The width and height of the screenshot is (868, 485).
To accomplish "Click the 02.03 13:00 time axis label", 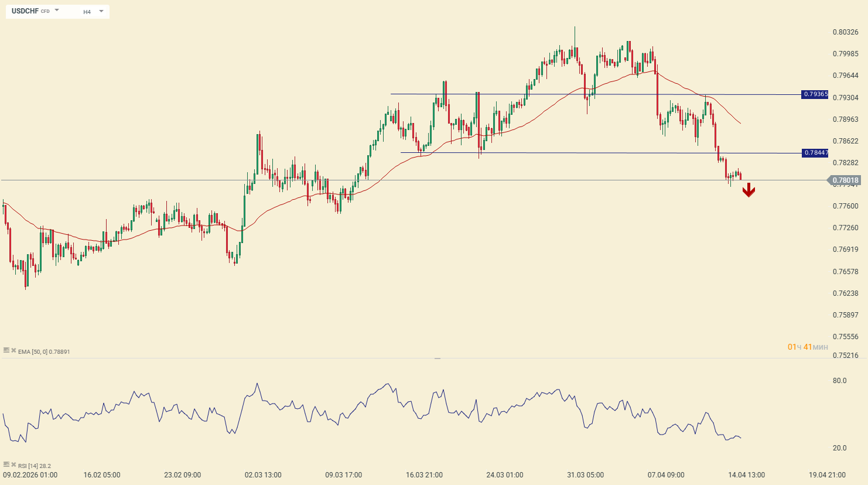I will click(263, 475).
